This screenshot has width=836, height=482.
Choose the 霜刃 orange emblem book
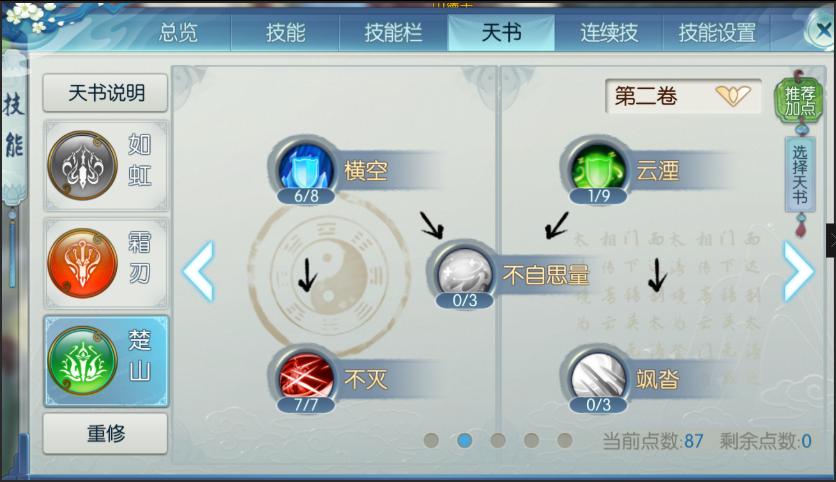click(106, 263)
